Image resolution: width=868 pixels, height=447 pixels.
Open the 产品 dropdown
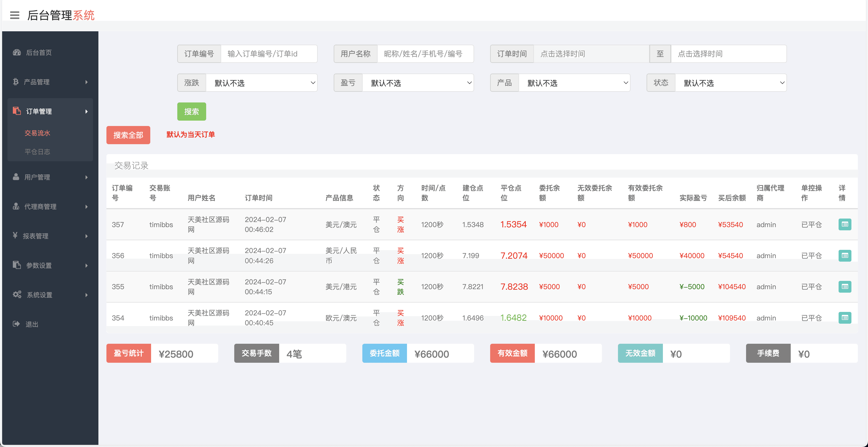pos(574,83)
